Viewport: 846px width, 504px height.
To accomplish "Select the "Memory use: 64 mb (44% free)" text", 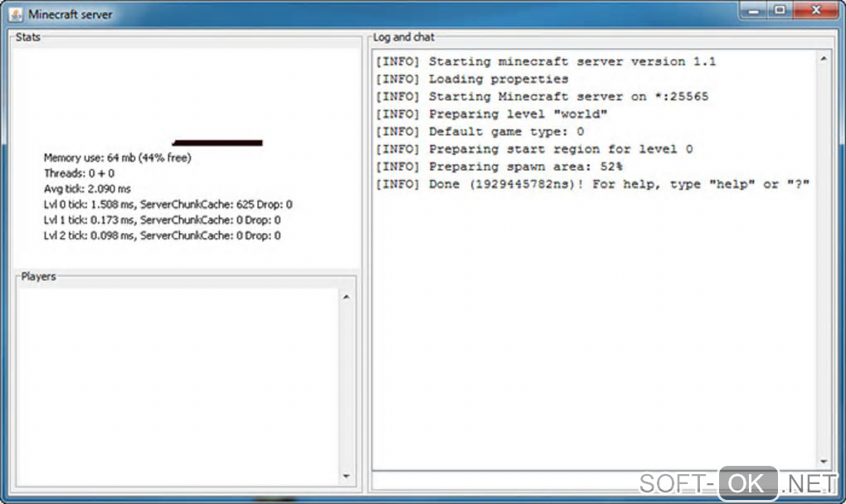I will click(x=118, y=158).
